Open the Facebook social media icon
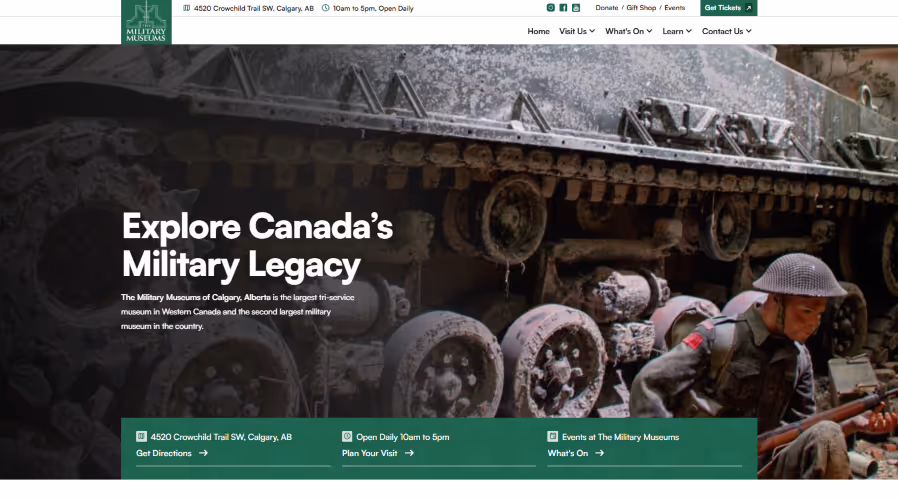This screenshot has width=898, height=500. [x=563, y=8]
